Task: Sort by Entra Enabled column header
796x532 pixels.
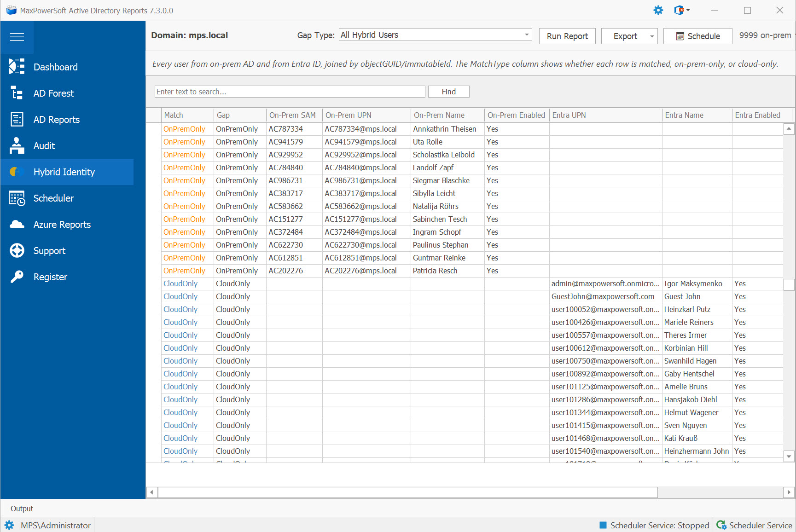Action: [762, 115]
